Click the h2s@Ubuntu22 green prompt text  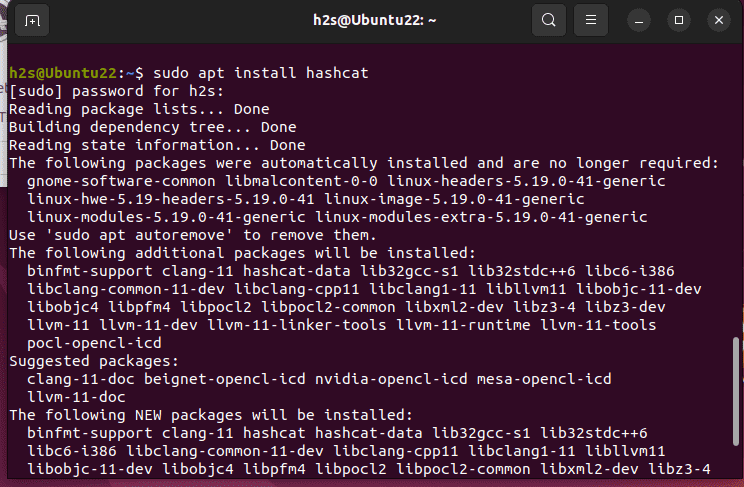63,73
